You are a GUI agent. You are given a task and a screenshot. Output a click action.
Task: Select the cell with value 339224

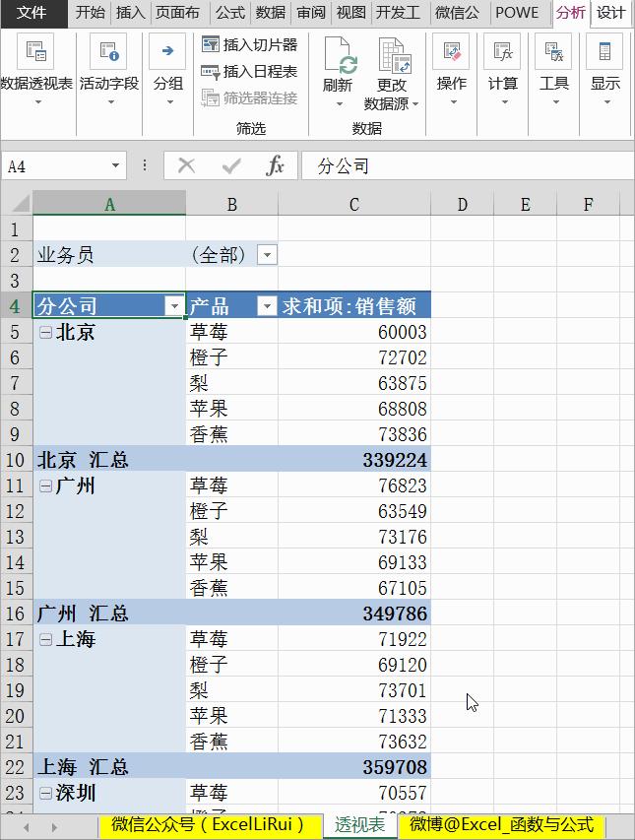[x=353, y=460]
